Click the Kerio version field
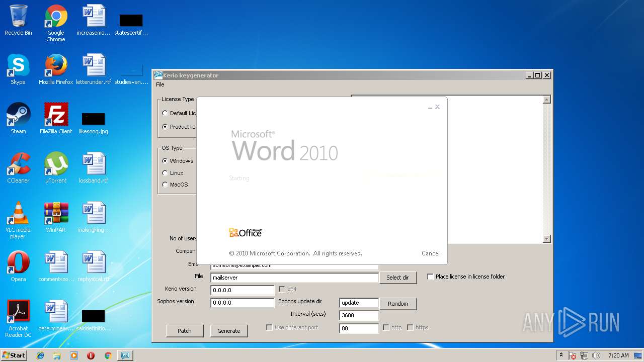This screenshot has width=644, height=362. 242,290
